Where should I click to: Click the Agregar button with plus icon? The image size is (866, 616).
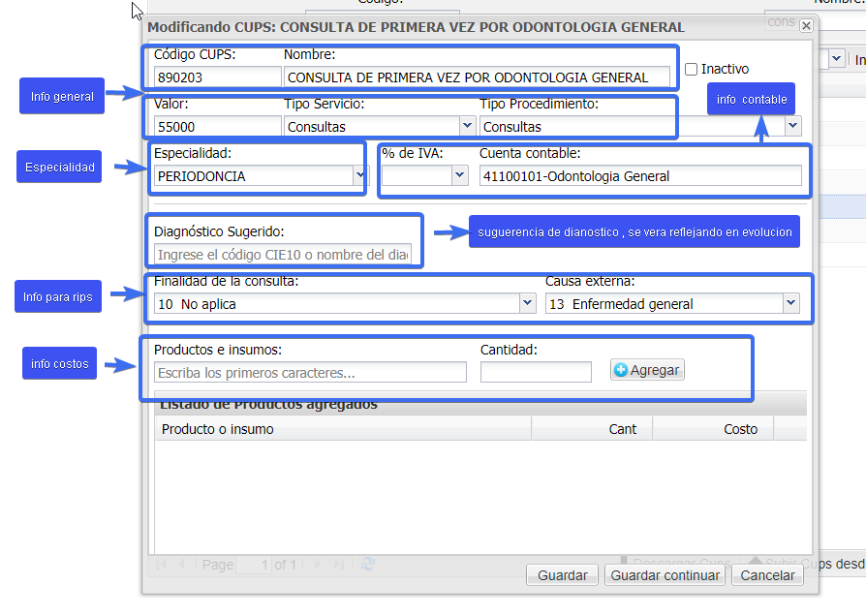[x=647, y=370]
